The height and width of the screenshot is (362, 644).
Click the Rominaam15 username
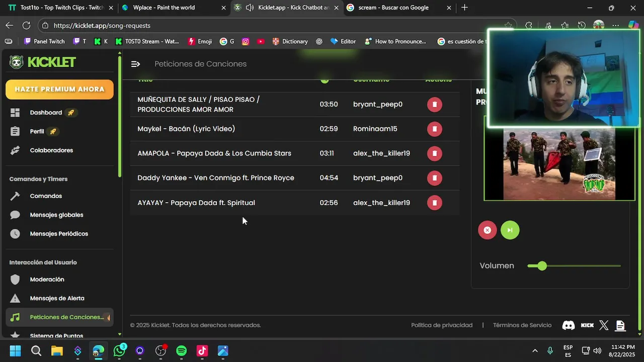[x=375, y=129]
